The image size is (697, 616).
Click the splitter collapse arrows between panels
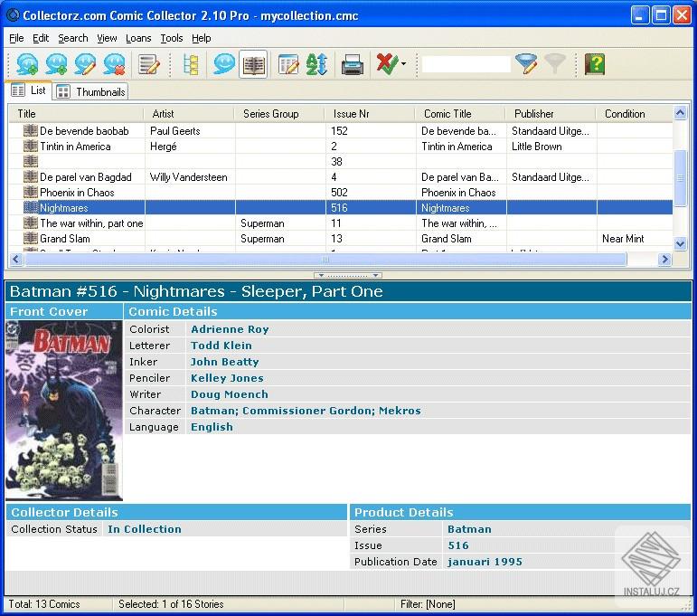(x=348, y=275)
